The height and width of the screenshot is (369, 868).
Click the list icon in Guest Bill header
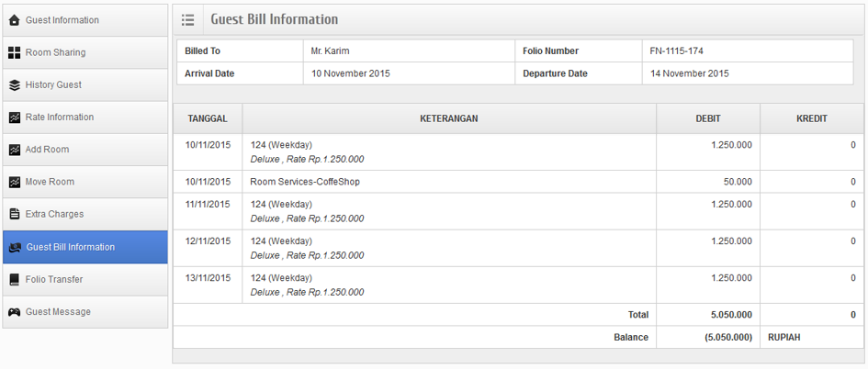[188, 19]
